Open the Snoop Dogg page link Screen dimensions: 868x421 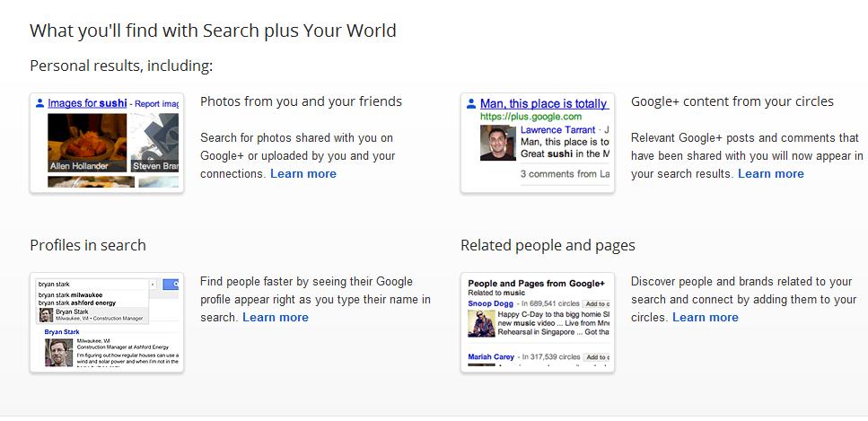pos(490,303)
